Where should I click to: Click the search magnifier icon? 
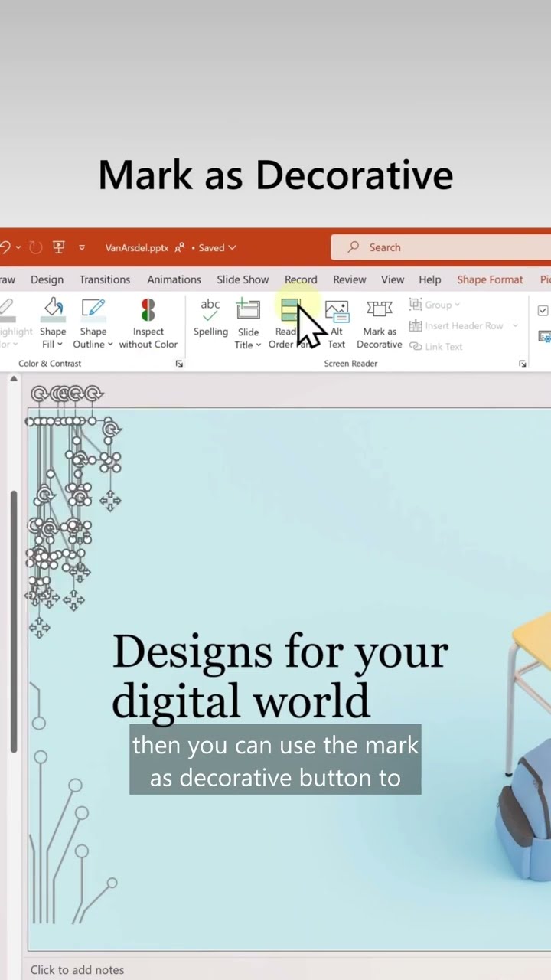(x=354, y=247)
